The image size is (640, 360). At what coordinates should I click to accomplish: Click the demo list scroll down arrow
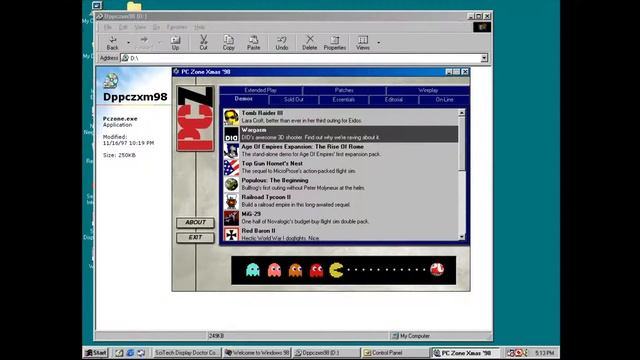pyautogui.click(x=462, y=237)
